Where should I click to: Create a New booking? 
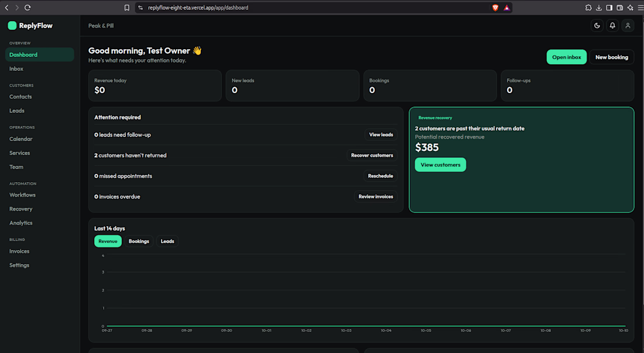tap(612, 57)
